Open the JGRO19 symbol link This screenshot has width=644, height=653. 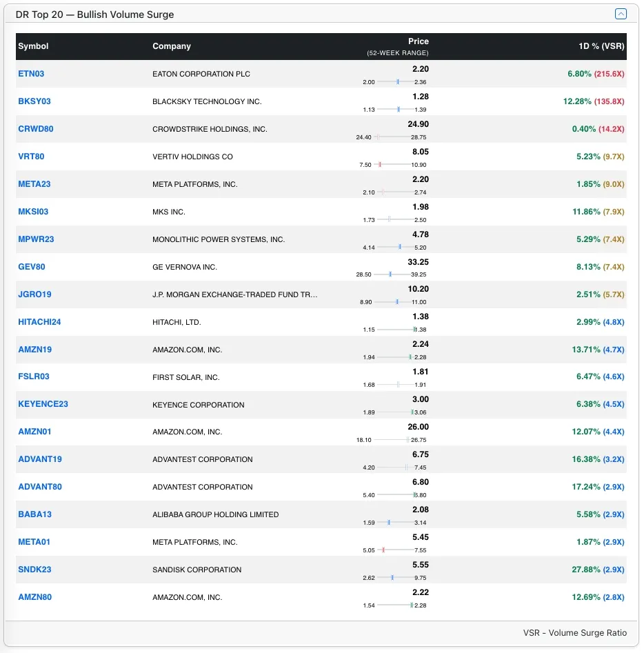[x=34, y=294]
